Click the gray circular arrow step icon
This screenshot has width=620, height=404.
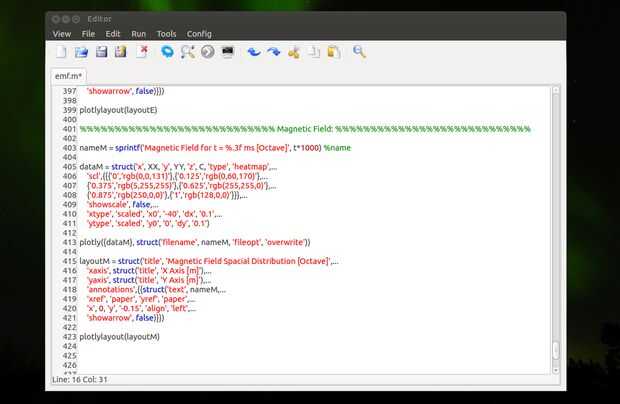(x=208, y=52)
